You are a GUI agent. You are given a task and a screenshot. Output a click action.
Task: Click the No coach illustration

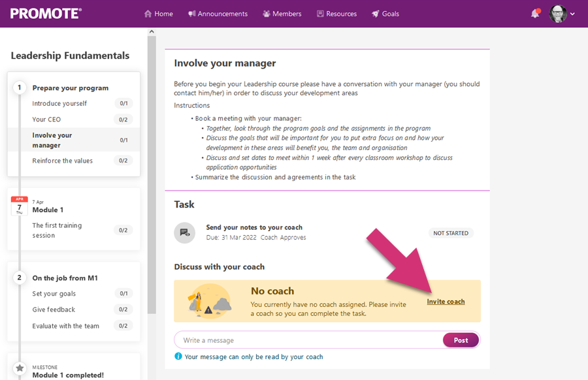click(x=210, y=301)
